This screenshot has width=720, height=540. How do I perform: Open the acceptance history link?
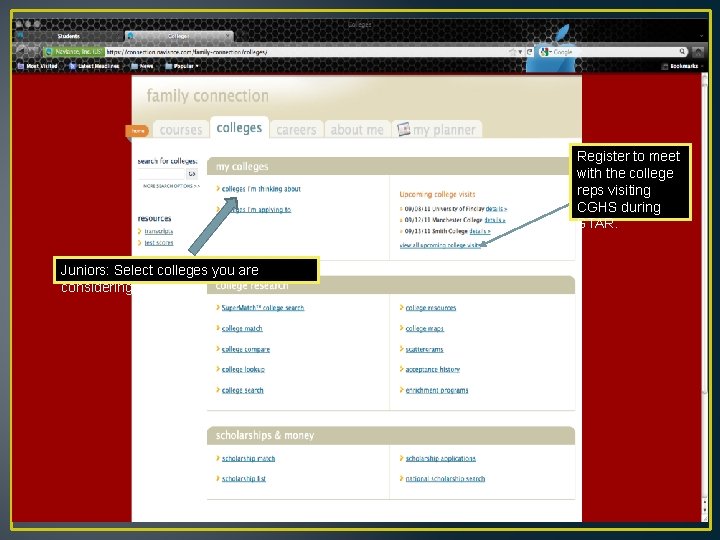(433, 369)
